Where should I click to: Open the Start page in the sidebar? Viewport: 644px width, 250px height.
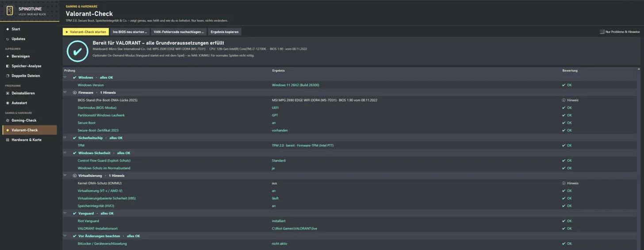[x=30, y=29]
